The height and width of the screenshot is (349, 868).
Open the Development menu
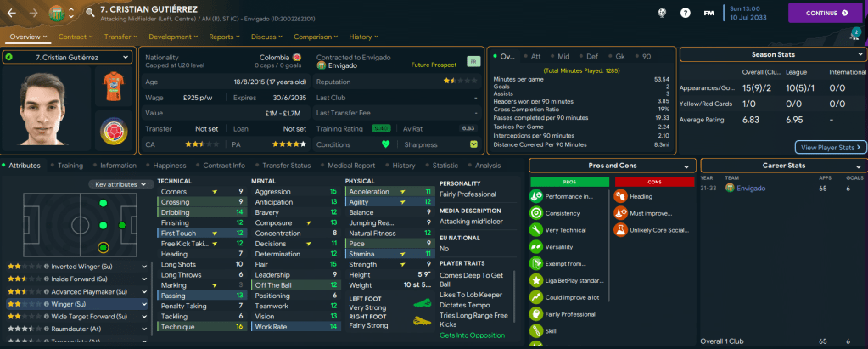coord(173,37)
